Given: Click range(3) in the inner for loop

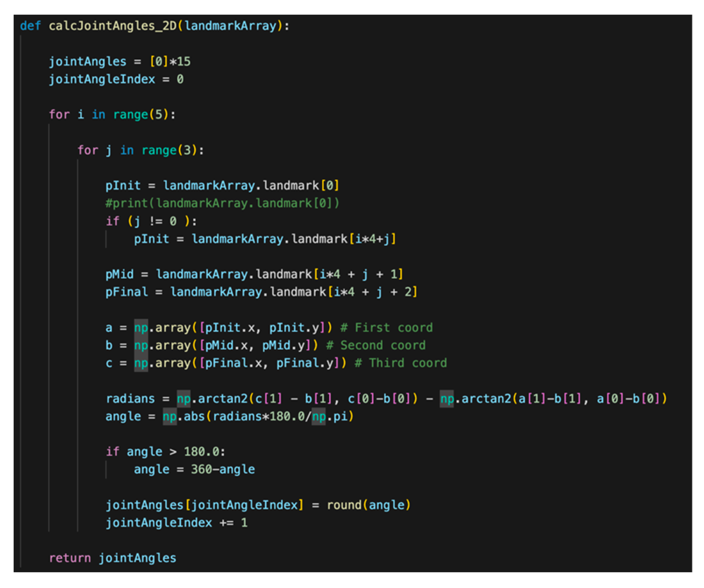Looking at the screenshot, I should (169, 150).
